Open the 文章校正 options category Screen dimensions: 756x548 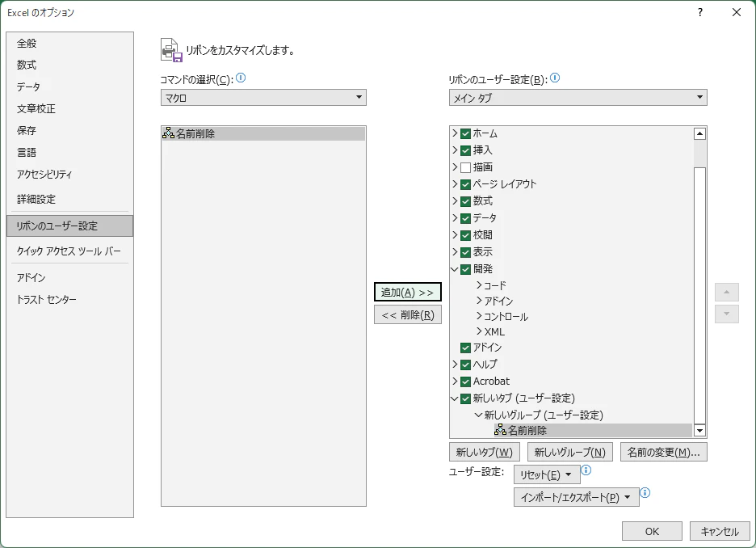tap(70, 109)
